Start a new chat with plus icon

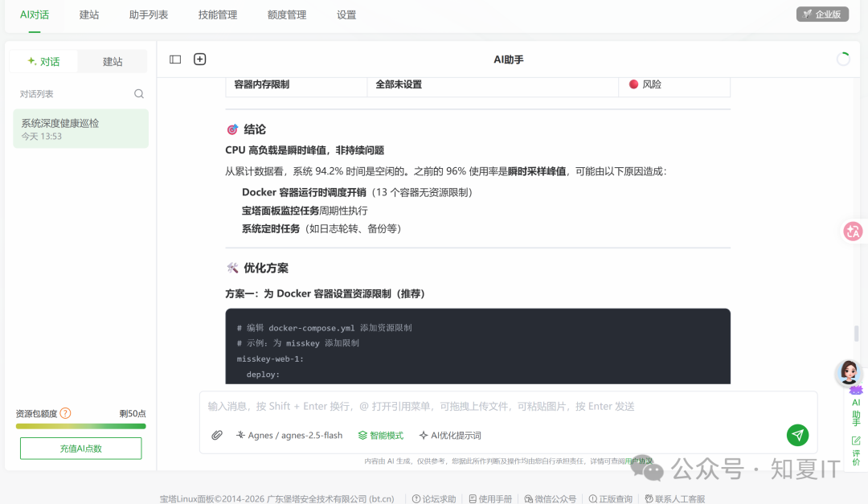[200, 59]
